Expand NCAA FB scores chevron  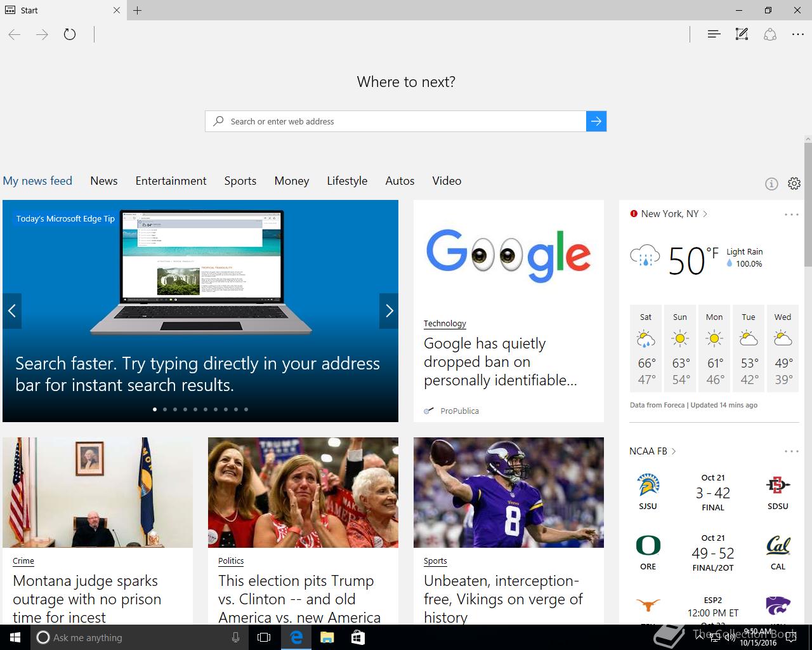click(673, 451)
